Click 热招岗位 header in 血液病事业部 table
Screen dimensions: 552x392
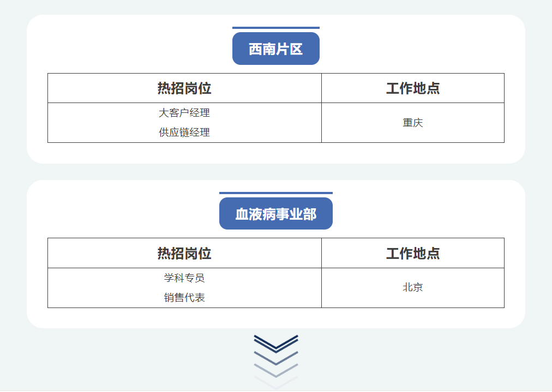coord(184,254)
